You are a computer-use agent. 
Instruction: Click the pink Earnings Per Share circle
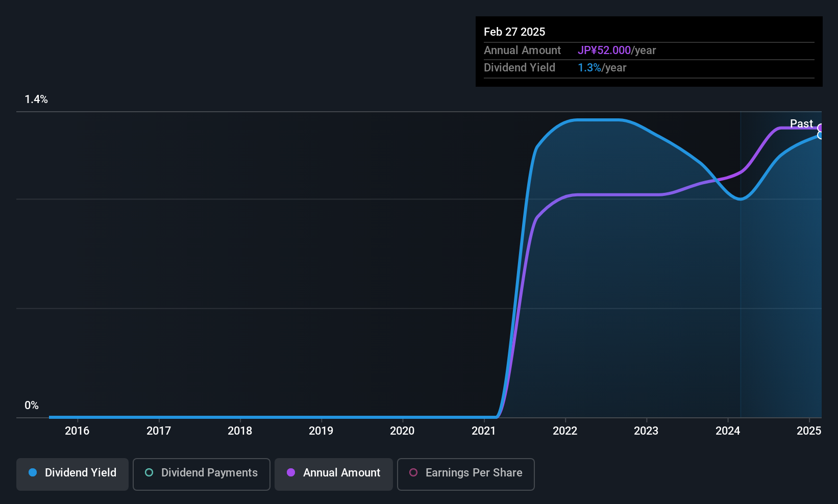tap(413, 472)
